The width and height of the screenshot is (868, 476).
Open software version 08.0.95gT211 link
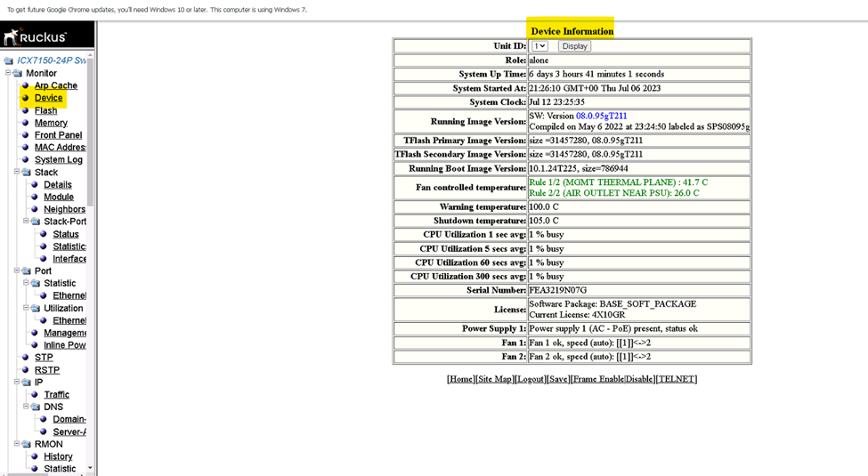click(x=601, y=116)
